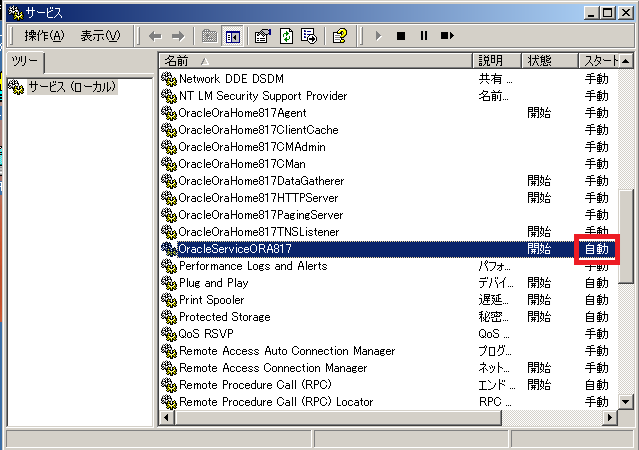Sort by the スタート column header

coord(599,61)
